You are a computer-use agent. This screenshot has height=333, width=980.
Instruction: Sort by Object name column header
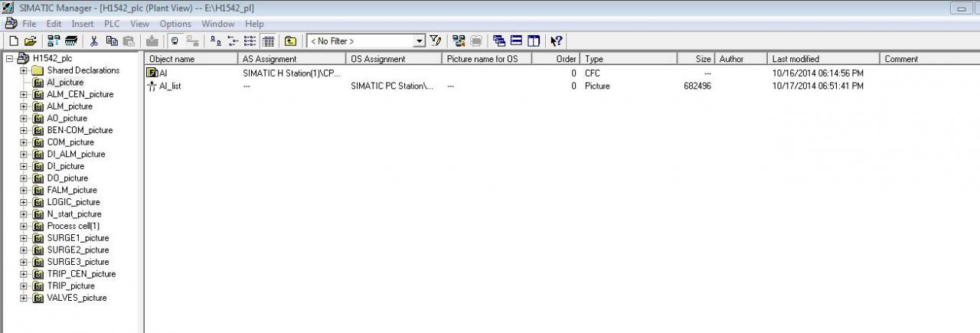(191, 58)
